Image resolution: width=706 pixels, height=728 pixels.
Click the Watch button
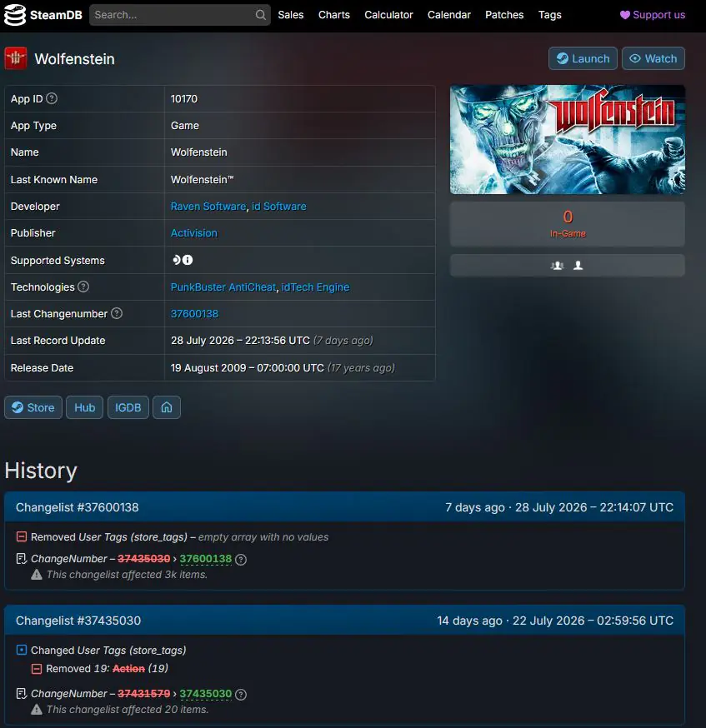click(653, 58)
